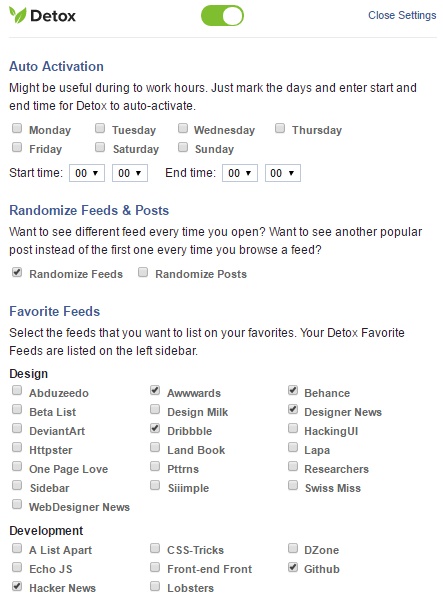
Task: Remove Behance from favorite feeds
Action: click(293, 391)
